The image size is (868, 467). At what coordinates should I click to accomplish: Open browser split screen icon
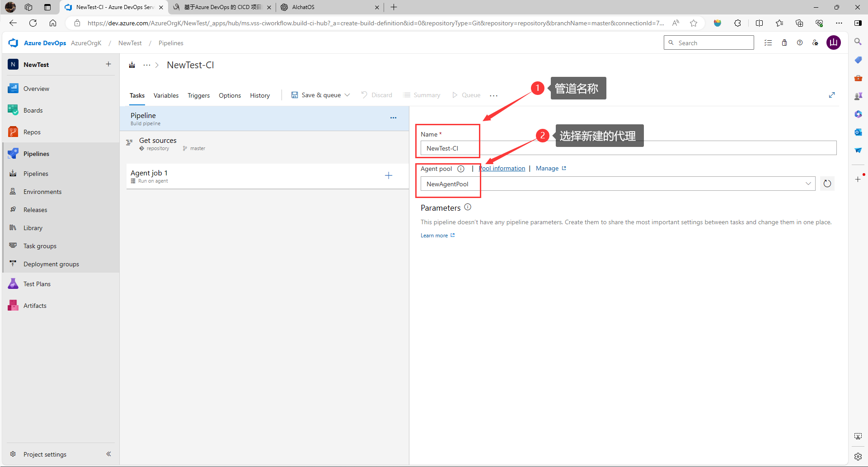759,23
